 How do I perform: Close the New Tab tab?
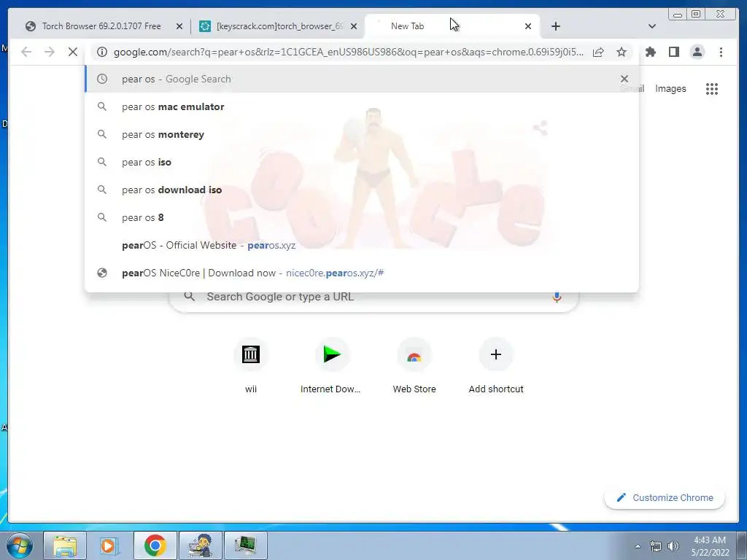(x=528, y=26)
